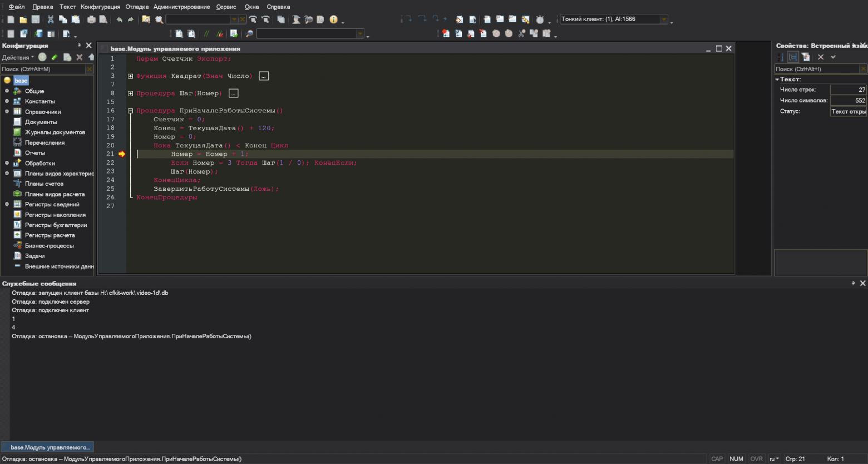Screen dimensions: 868x464
Task: Click the Print icon in the toolbar
Action: (91, 19)
